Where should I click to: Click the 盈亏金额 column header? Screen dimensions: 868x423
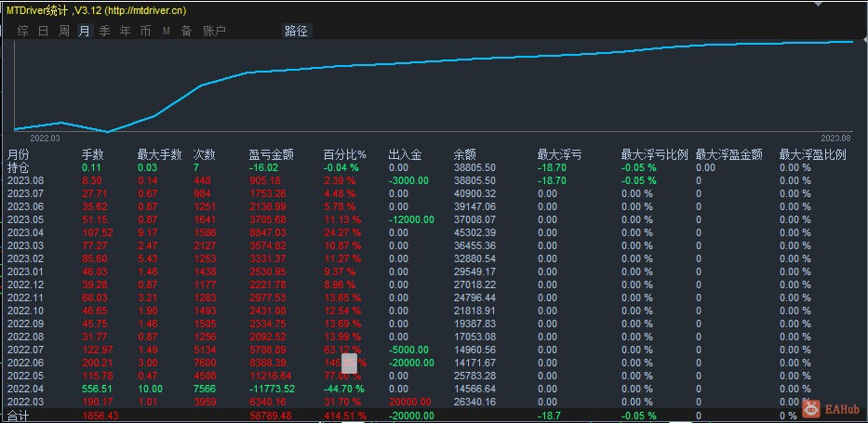pyautogui.click(x=272, y=155)
